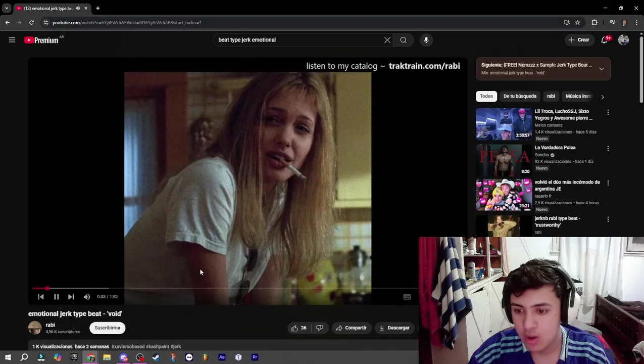Click the #xaviersobased hashtag
Image resolution: width=644 pixels, height=364 pixels.
point(128,347)
